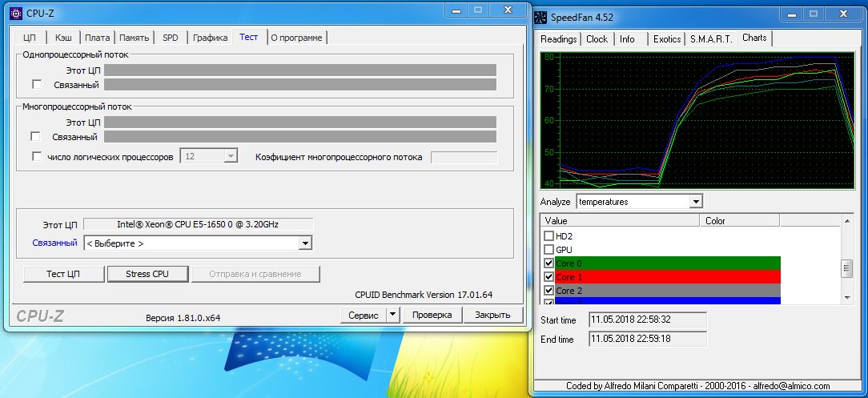868x398 pixels.
Task: Switch to the Графика tab
Action: click(x=211, y=38)
